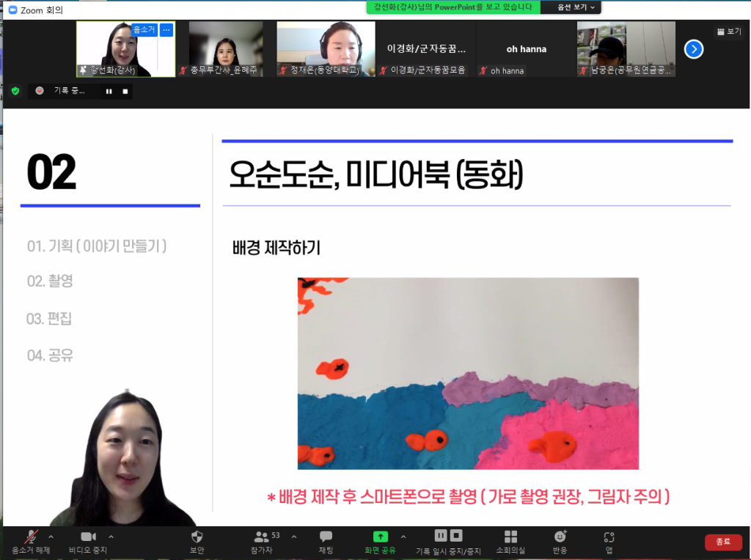Image resolution: width=751 pixels, height=560 pixels.
Task: Pause recording in the toolbar's 기록 control
Action: click(x=442, y=536)
